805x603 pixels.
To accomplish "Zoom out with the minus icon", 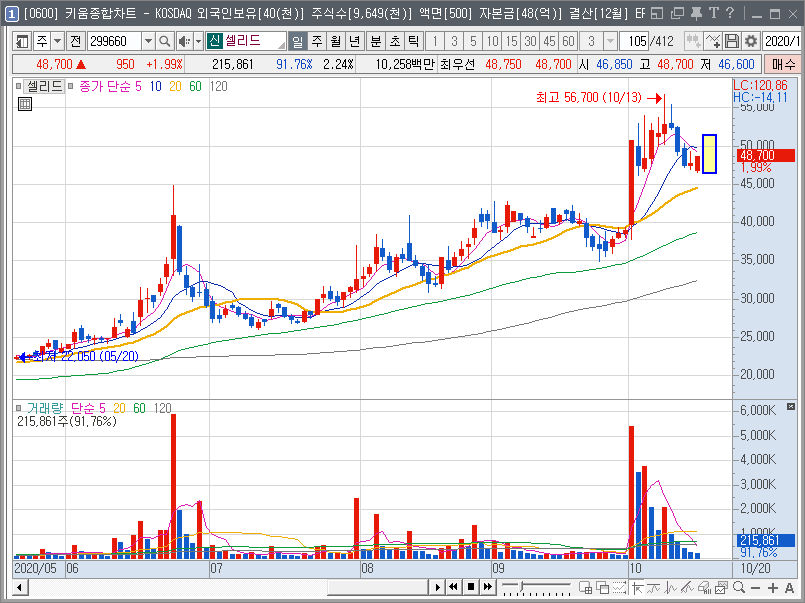I will point(755,587).
